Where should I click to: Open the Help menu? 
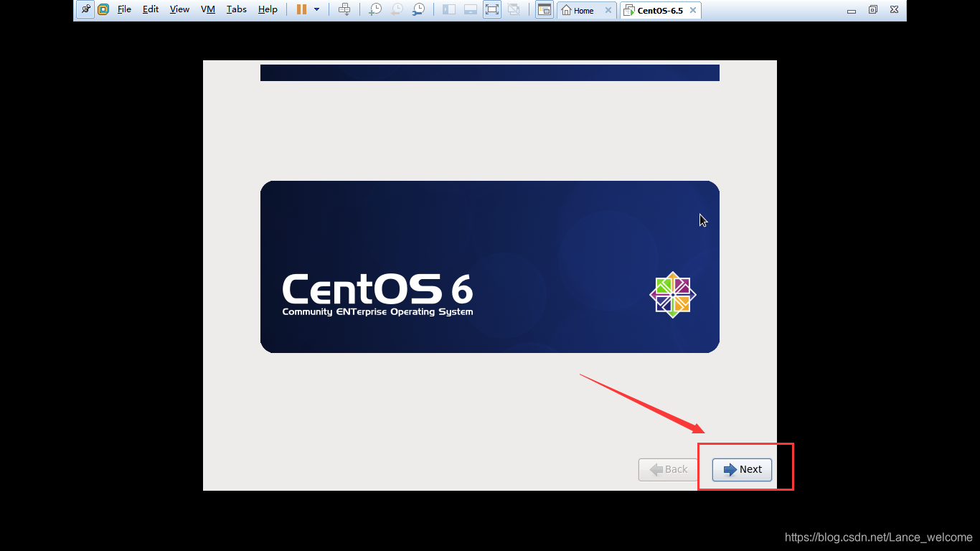coord(268,10)
